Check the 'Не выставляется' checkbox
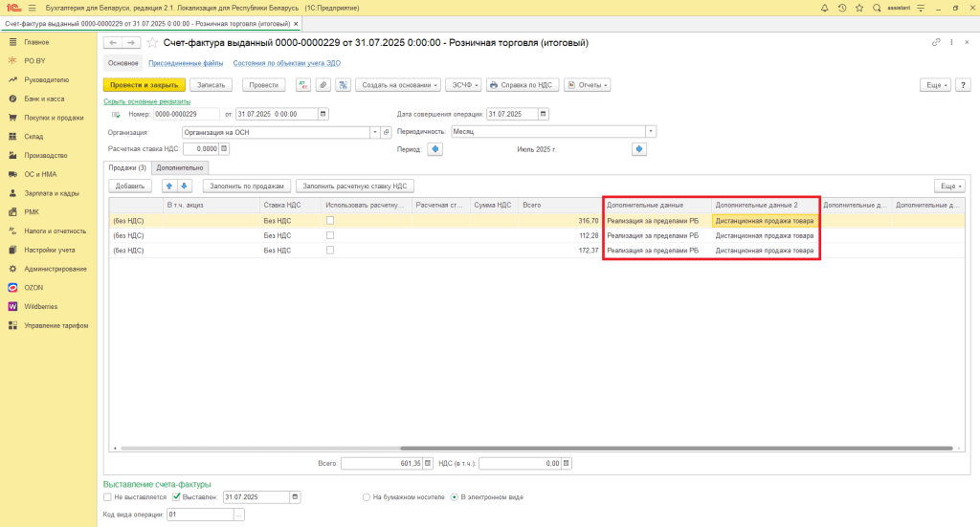 pos(108,497)
